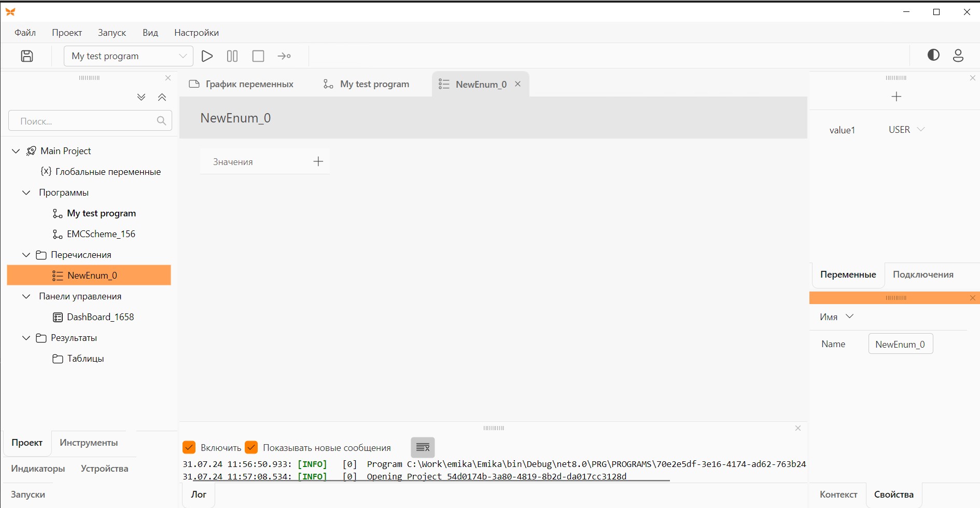Select NewEnum_0 in the project tree
This screenshot has width=980, height=508.
pyautogui.click(x=89, y=276)
